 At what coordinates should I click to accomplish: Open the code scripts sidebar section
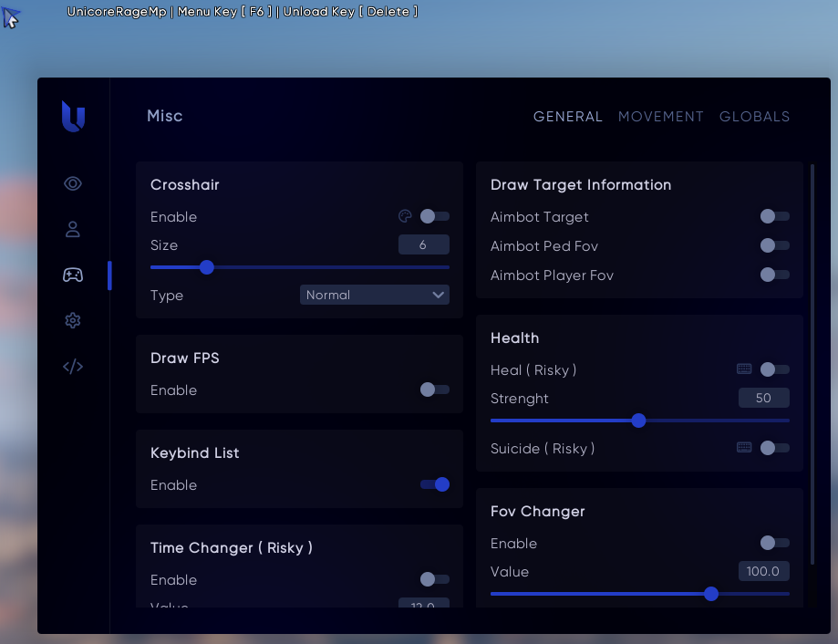coord(73,367)
